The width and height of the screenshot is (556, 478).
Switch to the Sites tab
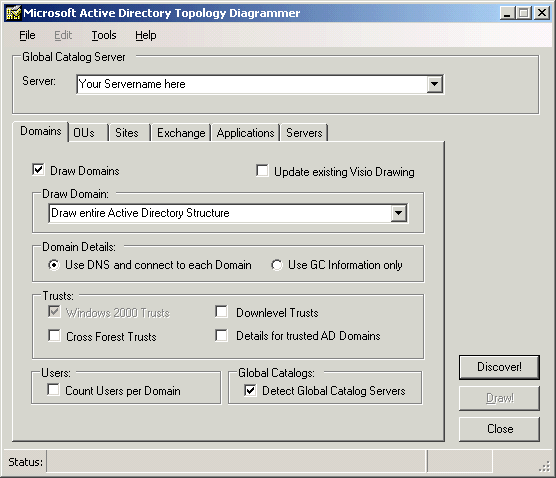click(130, 133)
